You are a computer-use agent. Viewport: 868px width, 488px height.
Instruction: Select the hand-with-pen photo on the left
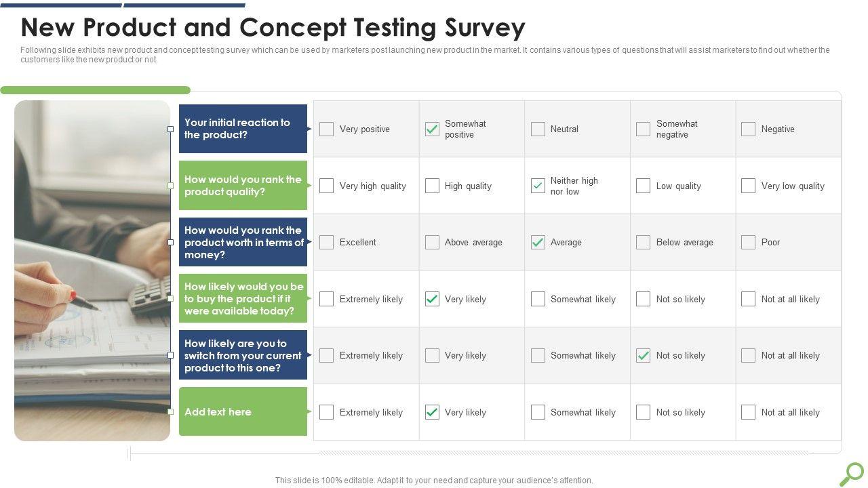coord(92,271)
